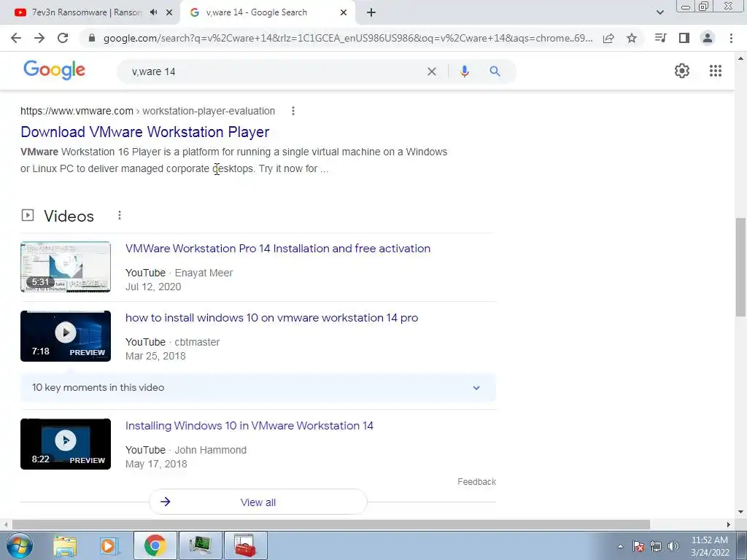The height and width of the screenshot is (560, 747).
Task: Show hidden system tray icons
Action: tap(620, 546)
